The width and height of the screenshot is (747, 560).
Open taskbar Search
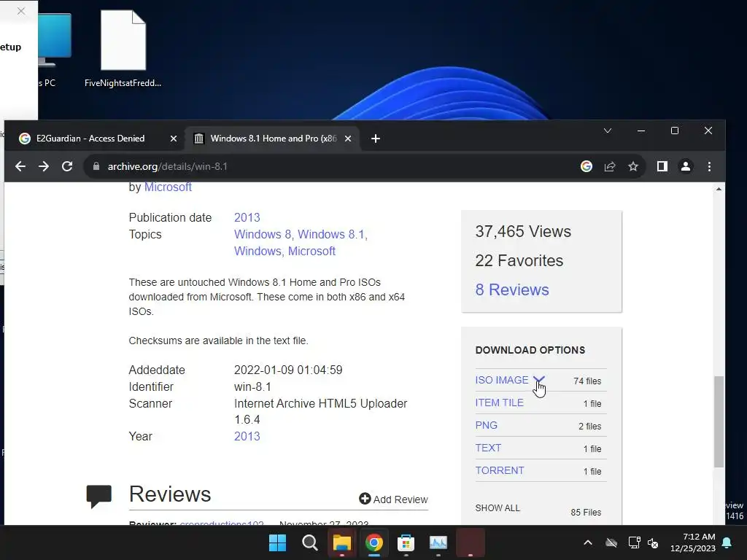coord(309,542)
